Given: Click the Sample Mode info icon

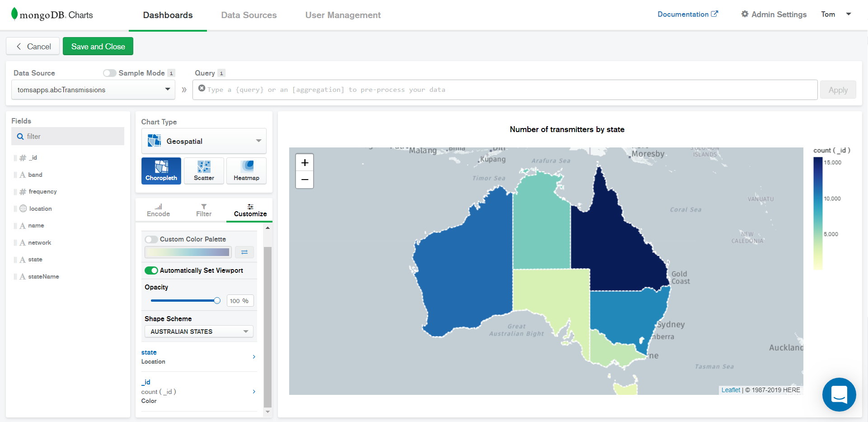Looking at the screenshot, I should [171, 73].
